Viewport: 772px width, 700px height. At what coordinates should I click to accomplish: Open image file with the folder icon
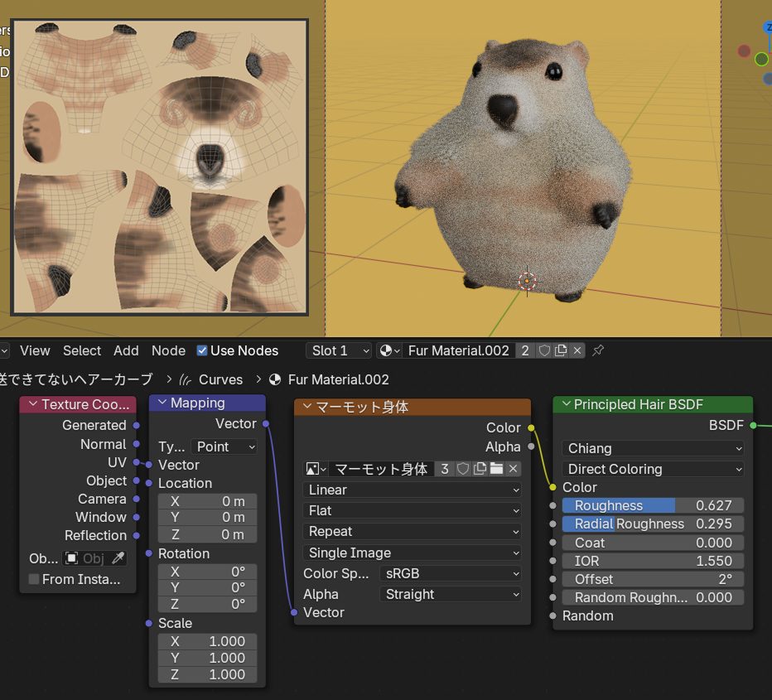pos(496,469)
